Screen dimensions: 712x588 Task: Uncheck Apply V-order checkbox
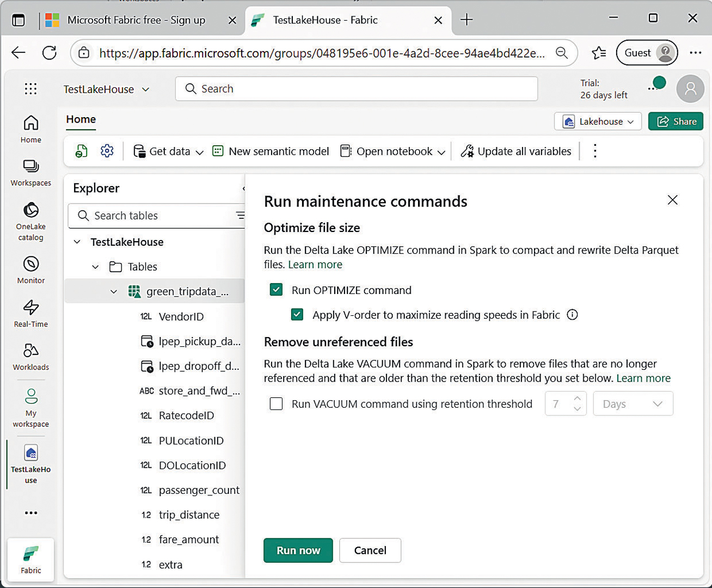click(x=297, y=315)
